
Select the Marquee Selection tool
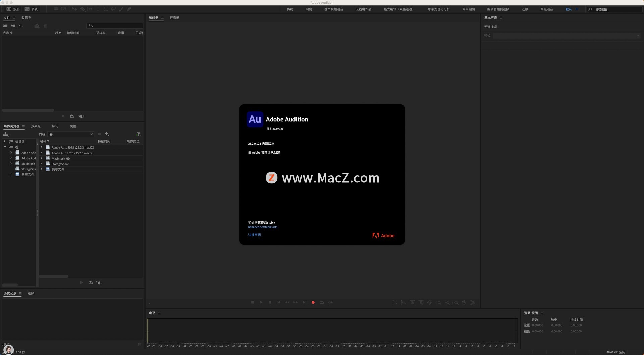pyautogui.click(x=106, y=9)
